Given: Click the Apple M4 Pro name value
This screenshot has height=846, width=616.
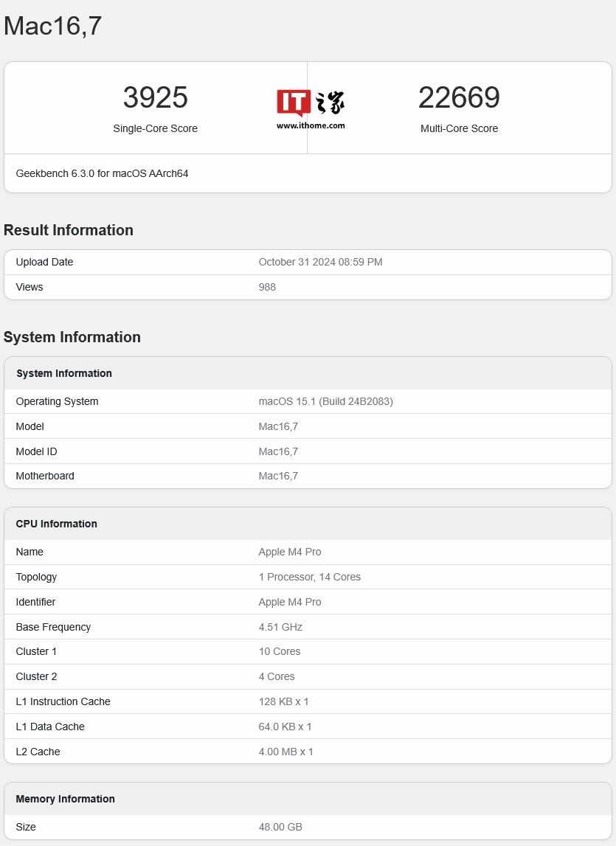Looking at the screenshot, I should pos(290,552).
